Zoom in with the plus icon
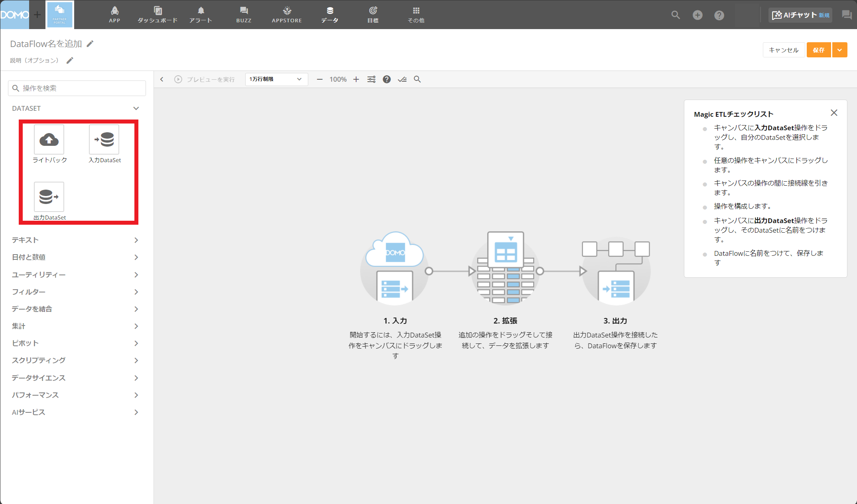This screenshot has width=857, height=504. click(356, 79)
